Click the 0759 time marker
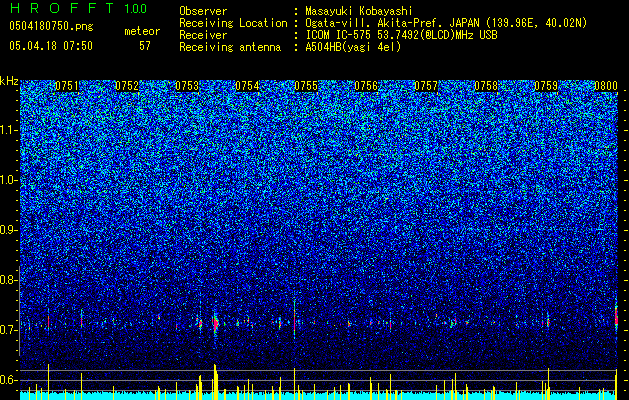This screenshot has height=400, width=629. [x=546, y=86]
